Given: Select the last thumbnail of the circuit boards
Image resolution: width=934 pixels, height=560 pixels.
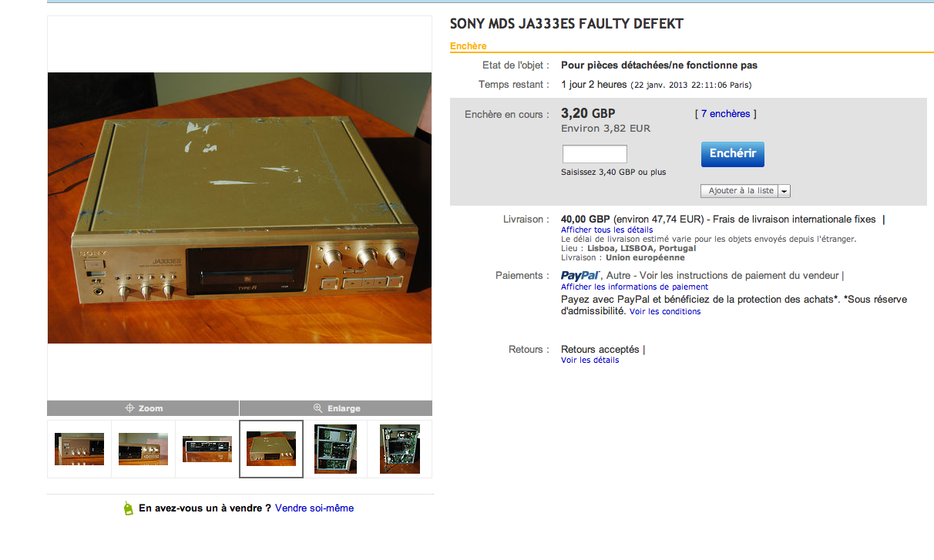Looking at the screenshot, I should pyautogui.click(x=399, y=449).
